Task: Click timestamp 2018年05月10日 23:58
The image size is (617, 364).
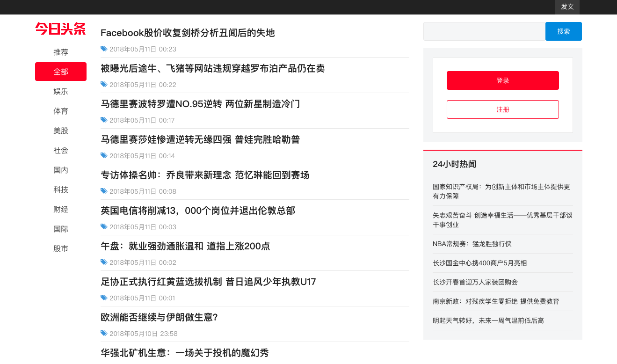Action: tap(144, 334)
